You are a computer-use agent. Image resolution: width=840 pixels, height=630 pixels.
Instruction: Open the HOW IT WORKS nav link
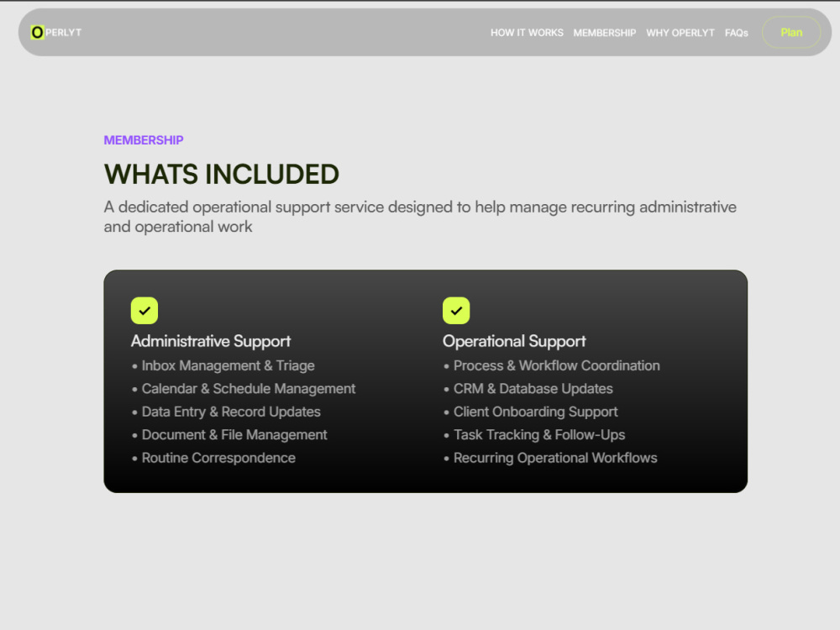(527, 33)
